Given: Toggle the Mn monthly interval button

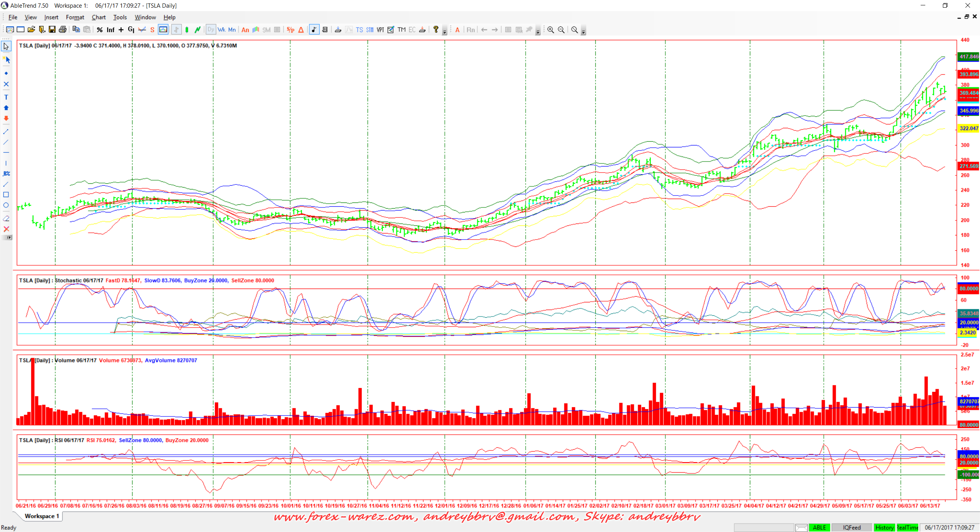Looking at the screenshot, I should pos(232,29).
